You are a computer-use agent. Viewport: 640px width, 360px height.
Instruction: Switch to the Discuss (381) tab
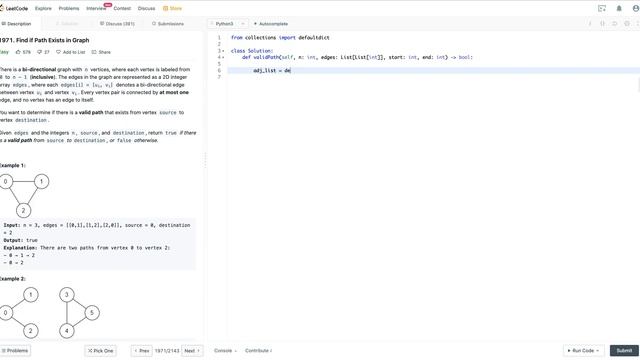point(117,24)
